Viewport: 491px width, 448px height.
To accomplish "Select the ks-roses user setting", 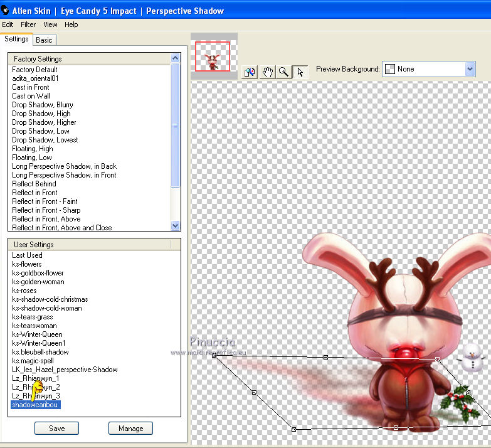I will 24,291.
